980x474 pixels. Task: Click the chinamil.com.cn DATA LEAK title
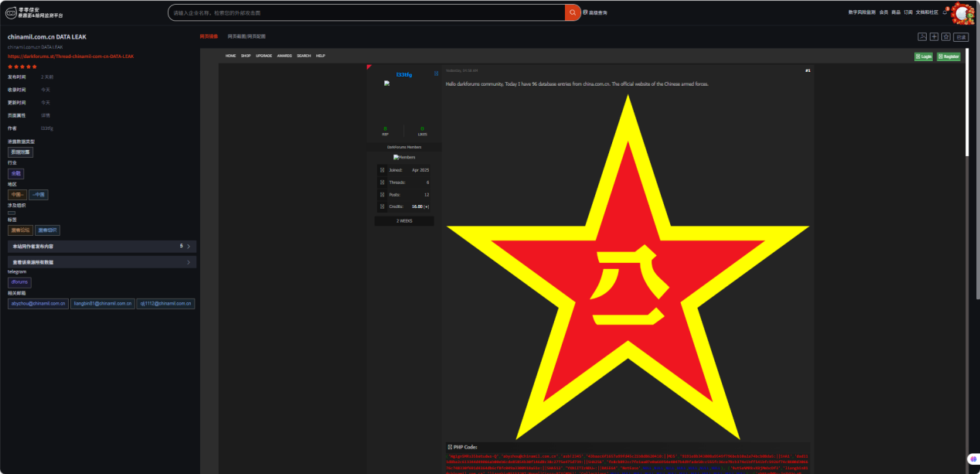pos(47,36)
